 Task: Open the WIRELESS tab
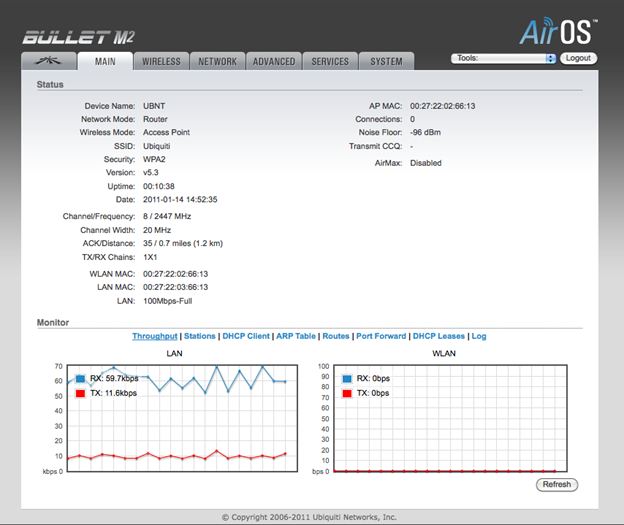(x=161, y=61)
